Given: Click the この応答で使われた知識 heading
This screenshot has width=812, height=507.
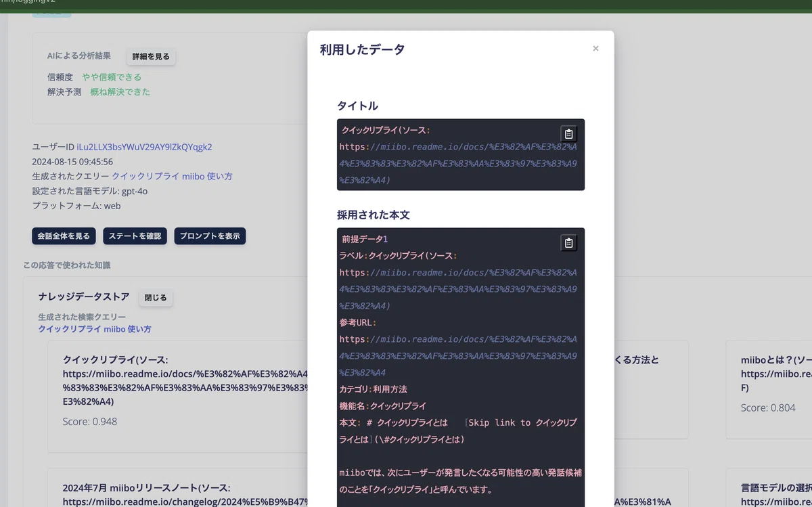Looking at the screenshot, I should pyautogui.click(x=66, y=265).
